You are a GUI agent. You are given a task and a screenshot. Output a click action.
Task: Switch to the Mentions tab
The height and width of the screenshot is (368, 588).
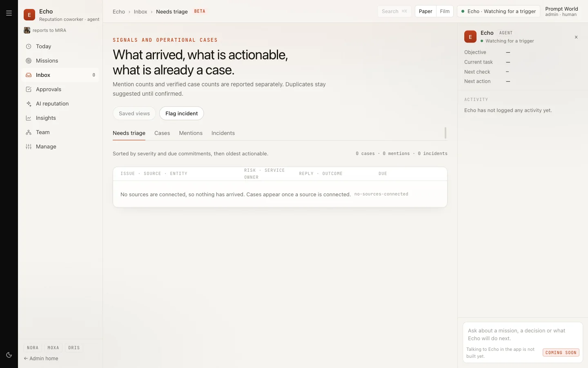tap(191, 133)
